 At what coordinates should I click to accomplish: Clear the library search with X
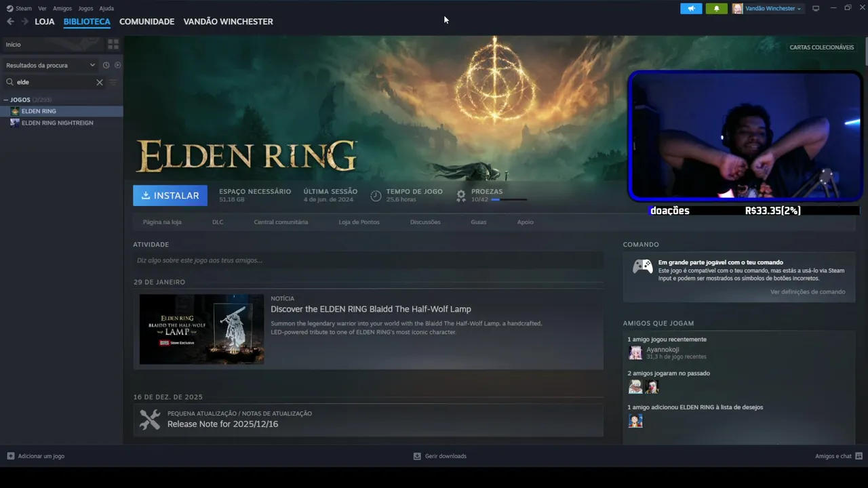click(x=100, y=82)
